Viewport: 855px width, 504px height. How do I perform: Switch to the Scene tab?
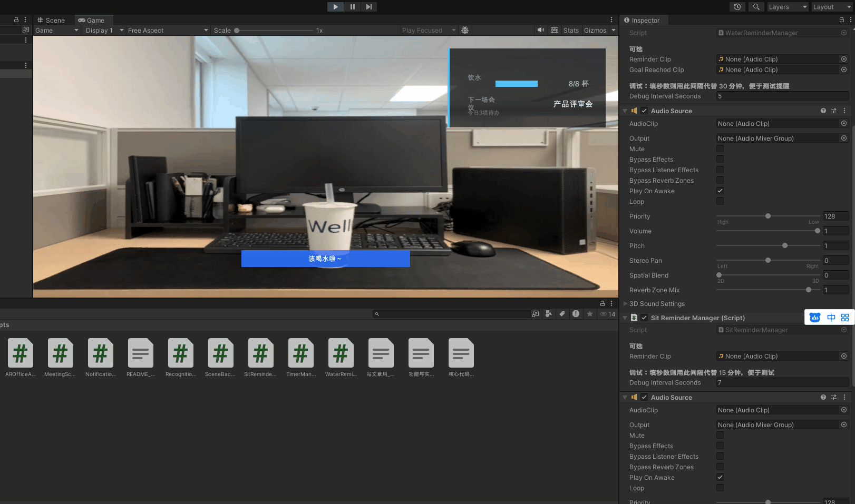point(52,20)
